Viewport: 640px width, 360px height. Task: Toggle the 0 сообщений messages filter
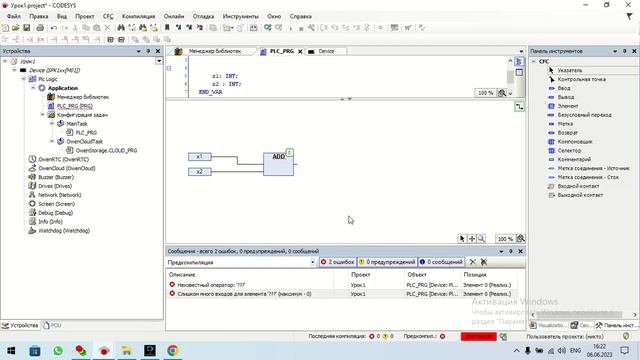pos(442,262)
